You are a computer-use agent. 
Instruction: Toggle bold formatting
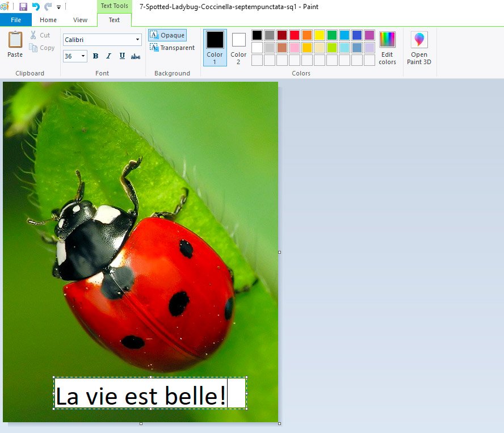(x=95, y=56)
